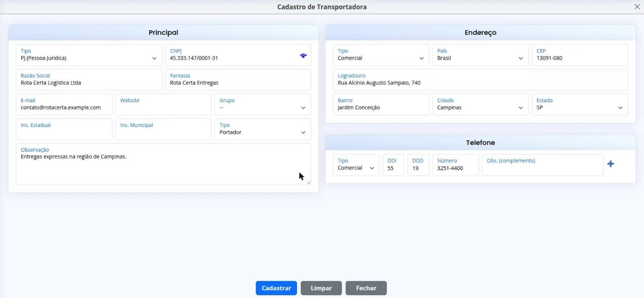Add another phone with the plus icon
The height and width of the screenshot is (298, 644).
(611, 164)
